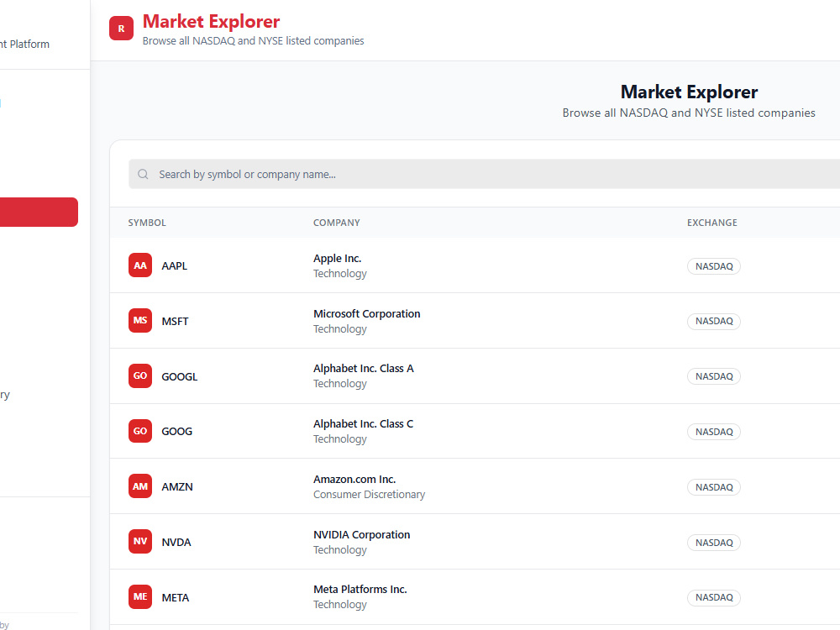The height and width of the screenshot is (630, 840).
Task: Open Apple Inc. company name
Action: pos(338,258)
